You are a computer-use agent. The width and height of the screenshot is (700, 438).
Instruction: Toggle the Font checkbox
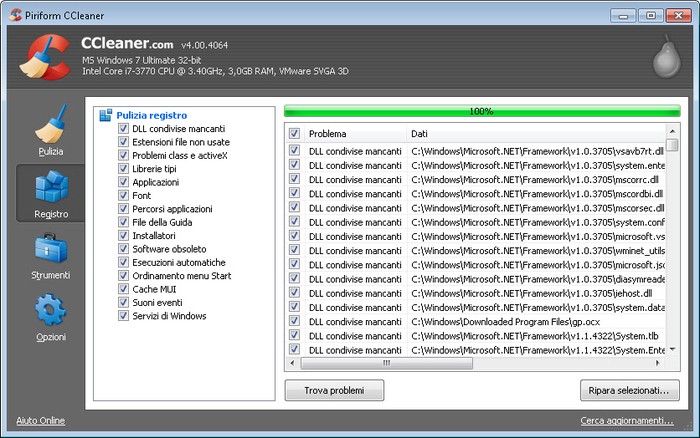click(x=123, y=196)
